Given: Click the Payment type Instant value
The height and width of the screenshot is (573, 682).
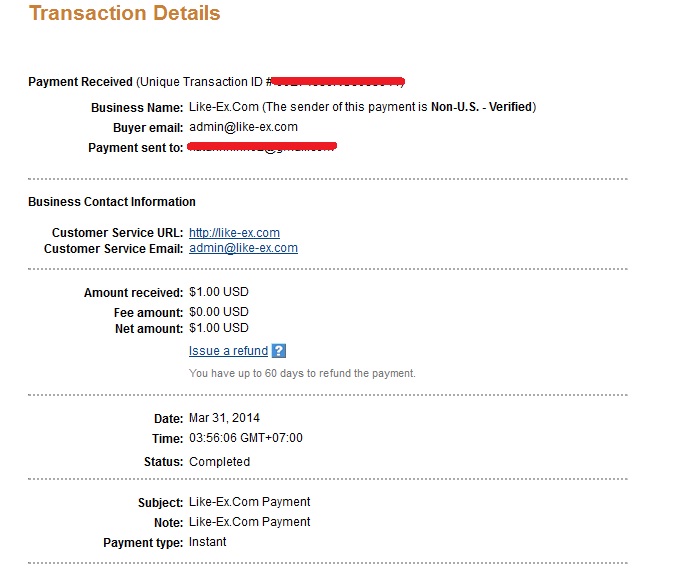Looking at the screenshot, I should click(207, 542).
